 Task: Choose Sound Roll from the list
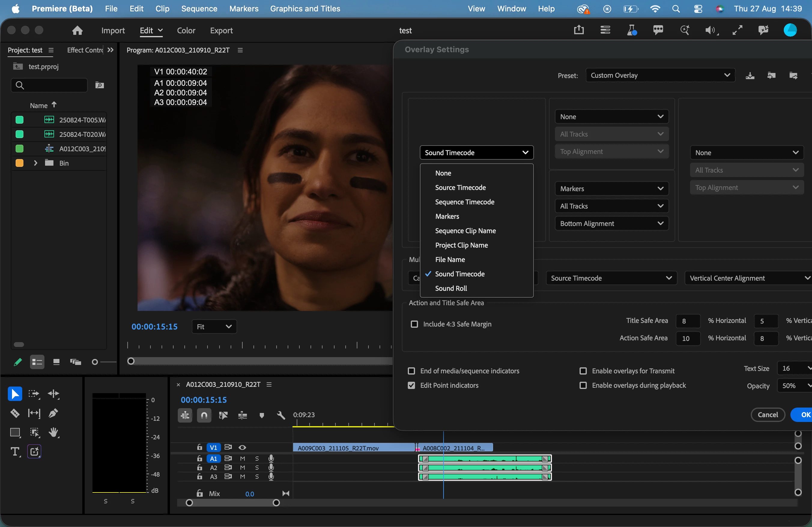451,288
